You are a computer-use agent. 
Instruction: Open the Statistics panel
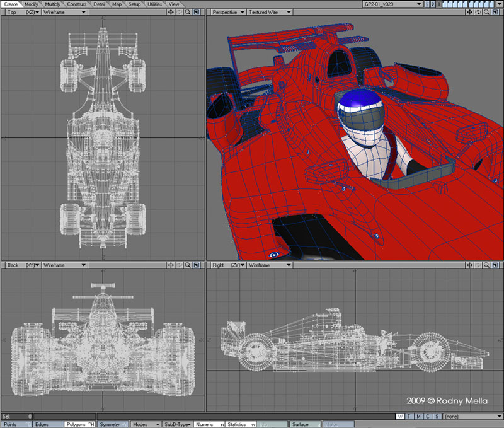pos(240,424)
